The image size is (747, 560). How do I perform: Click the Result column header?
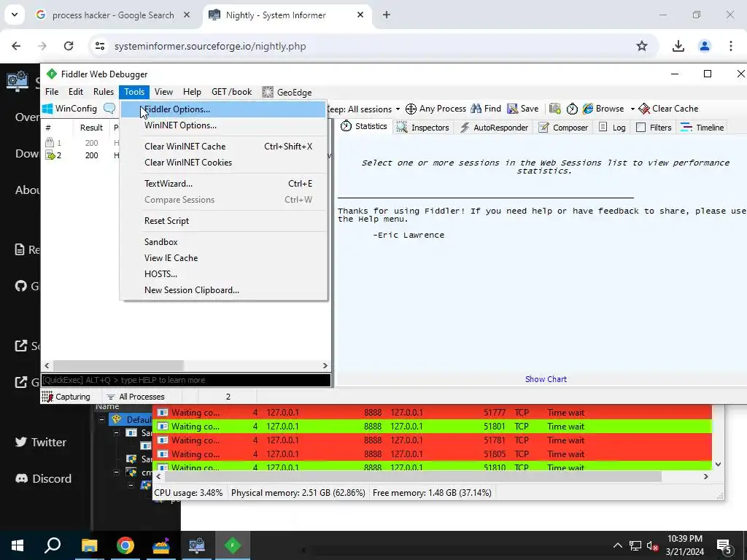(x=91, y=128)
